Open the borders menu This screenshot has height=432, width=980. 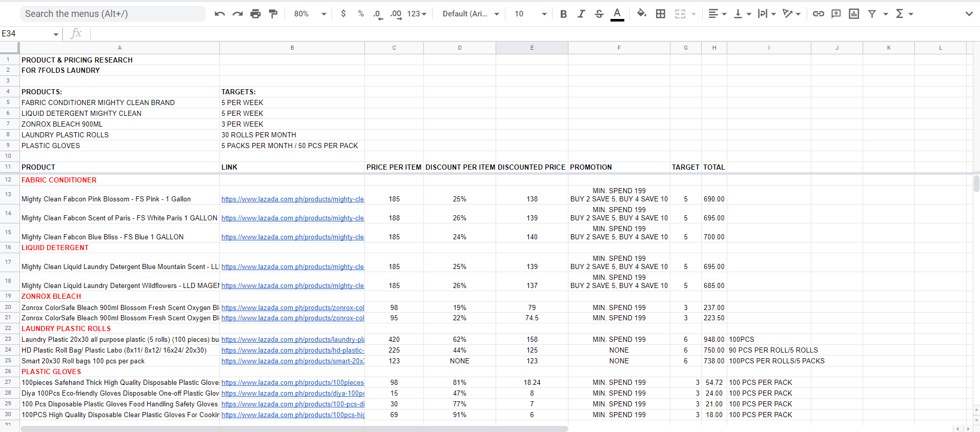(661, 14)
